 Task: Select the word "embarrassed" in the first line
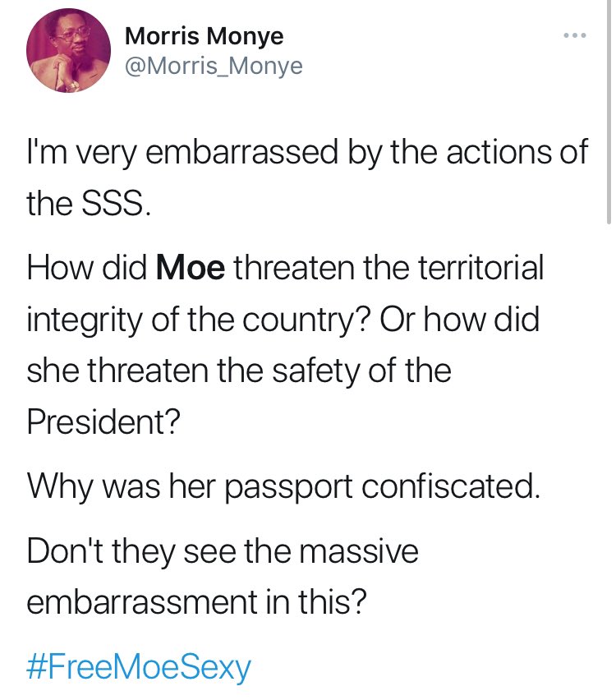pyautogui.click(x=242, y=152)
